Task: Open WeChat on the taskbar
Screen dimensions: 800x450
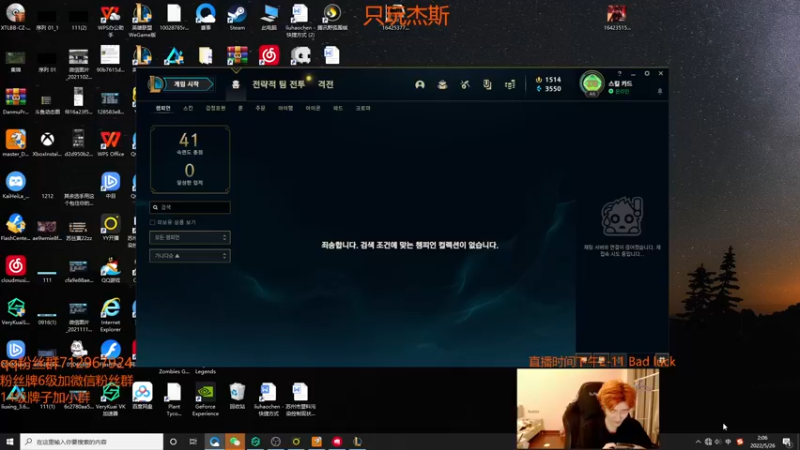Action: point(235,441)
